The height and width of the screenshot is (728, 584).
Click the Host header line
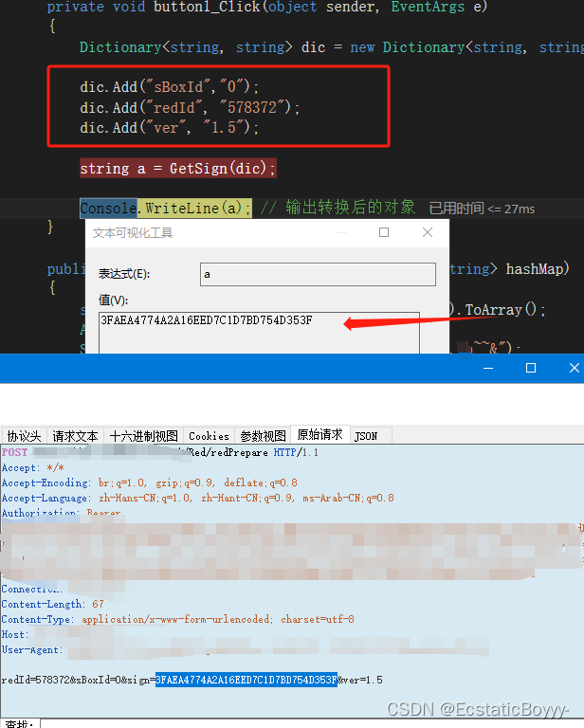pos(15,635)
